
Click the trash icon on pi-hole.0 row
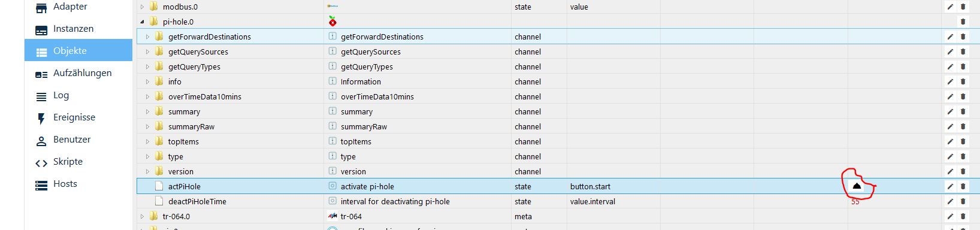(x=963, y=22)
